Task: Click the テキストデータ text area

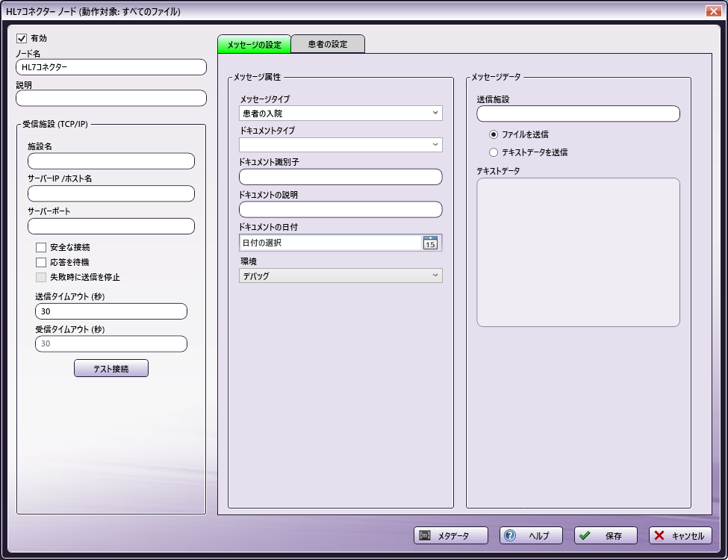Action: (578, 252)
